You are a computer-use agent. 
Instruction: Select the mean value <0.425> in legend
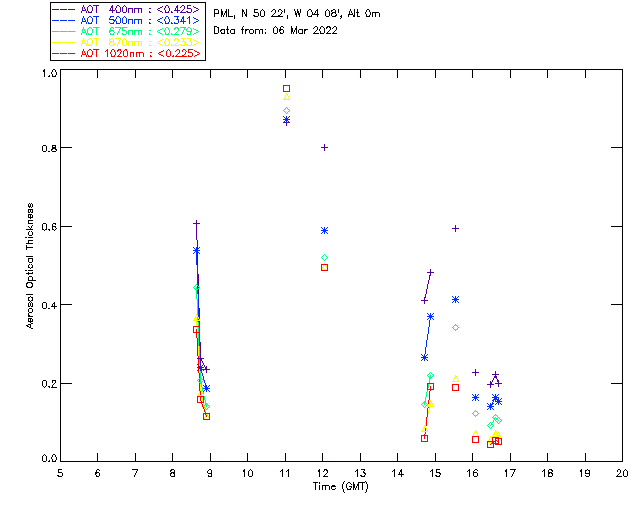(178, 9)
